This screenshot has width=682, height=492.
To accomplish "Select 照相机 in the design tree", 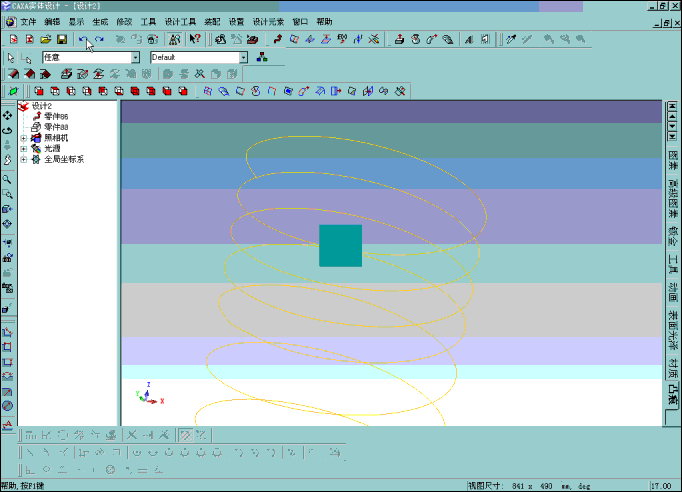I will click(x=56, y=138).
